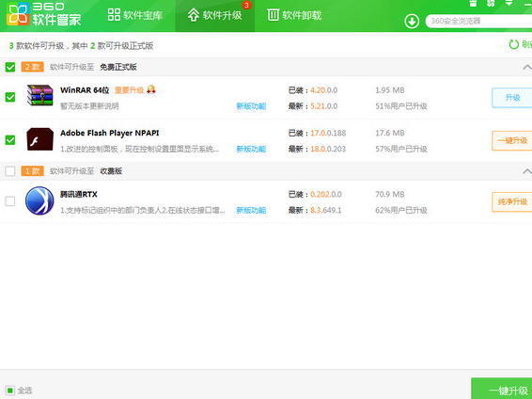Click the 升级 button for WinRAR

512,98
